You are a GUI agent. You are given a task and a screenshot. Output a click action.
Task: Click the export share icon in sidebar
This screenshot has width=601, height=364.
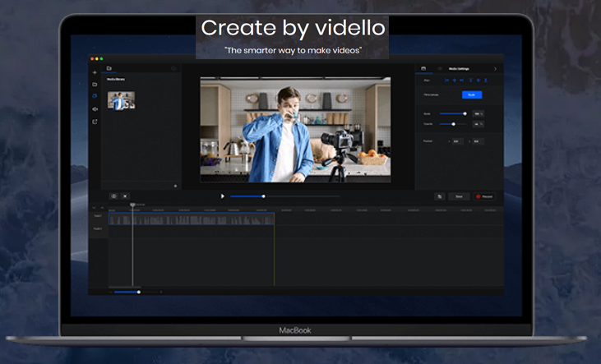pyautogui.click(x=95, y=122)
